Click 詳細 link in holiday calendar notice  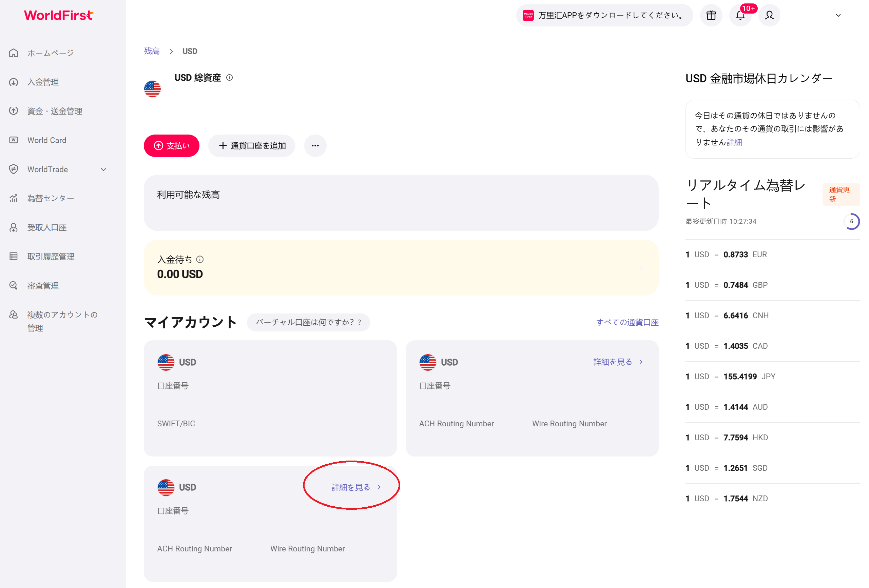[734, 142]
